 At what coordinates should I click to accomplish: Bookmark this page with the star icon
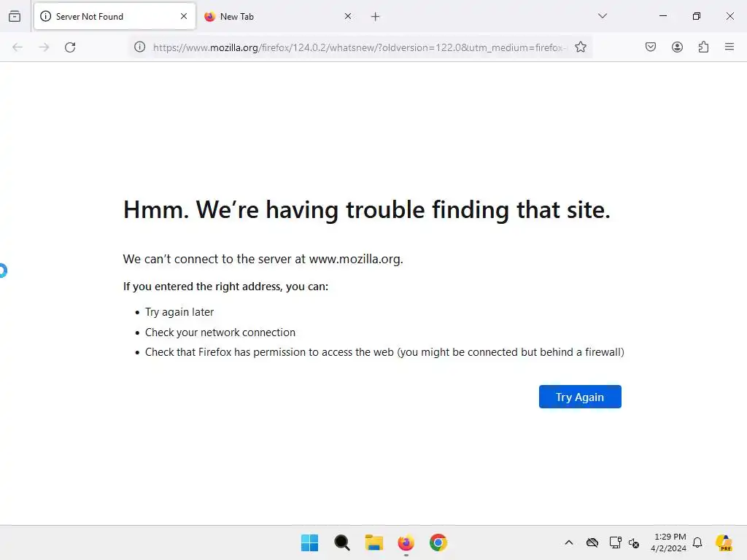click(580, 47)
